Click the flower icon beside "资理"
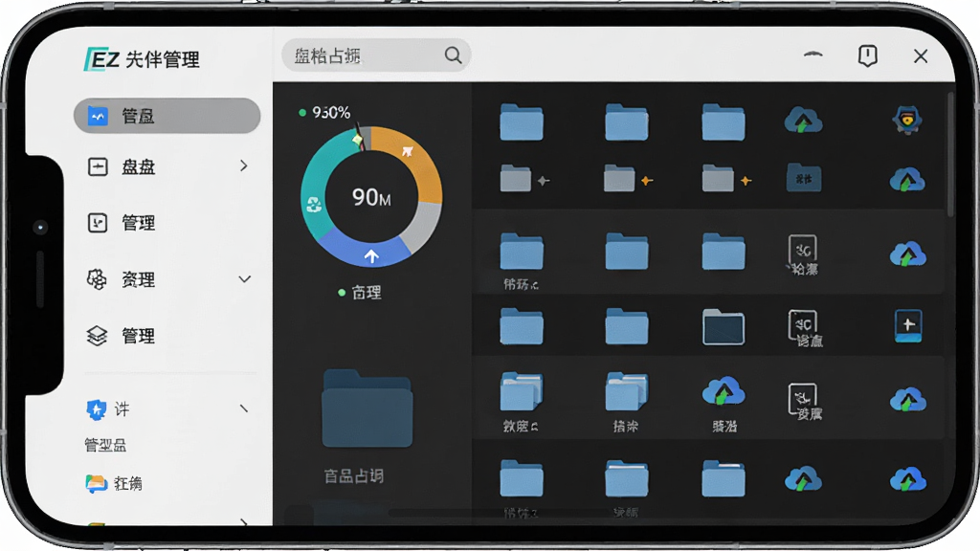Screen dimensions: 980x551 (97, 279)
